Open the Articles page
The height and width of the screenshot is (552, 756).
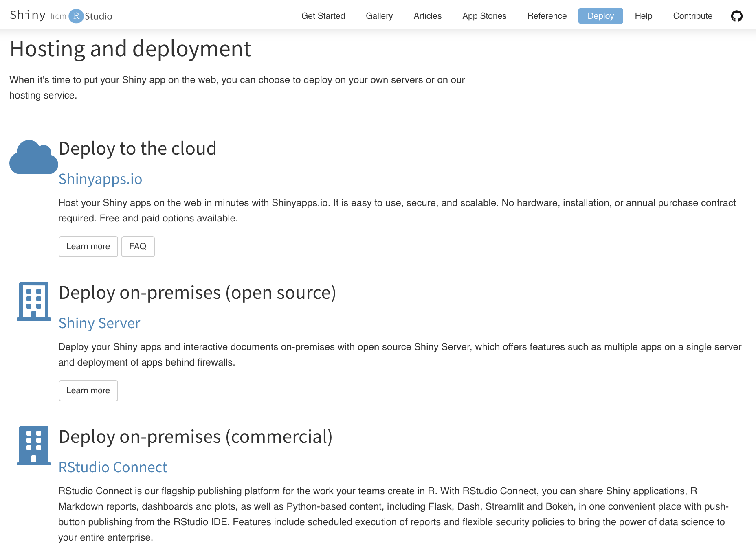[x=427, y=15]
